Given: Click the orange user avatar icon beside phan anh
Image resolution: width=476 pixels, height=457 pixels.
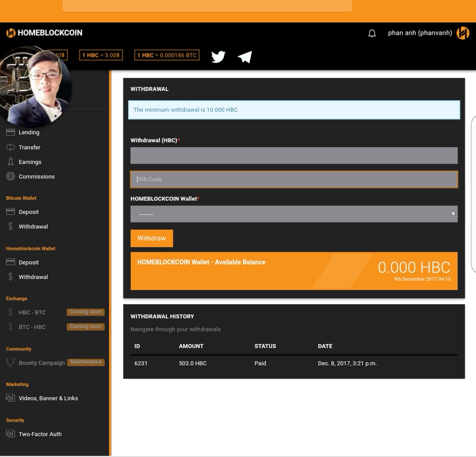Looking at the screenshot, I should 463,33.
